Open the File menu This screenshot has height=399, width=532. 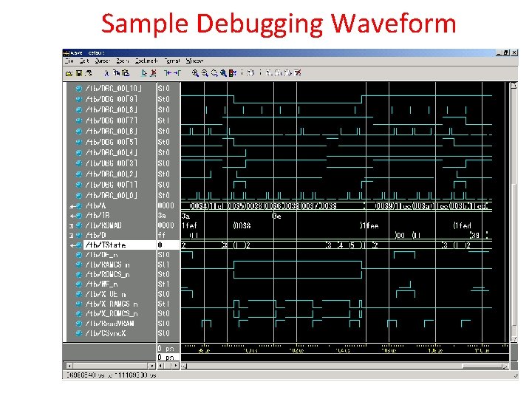pyautogui.click(x=69, y=61)
